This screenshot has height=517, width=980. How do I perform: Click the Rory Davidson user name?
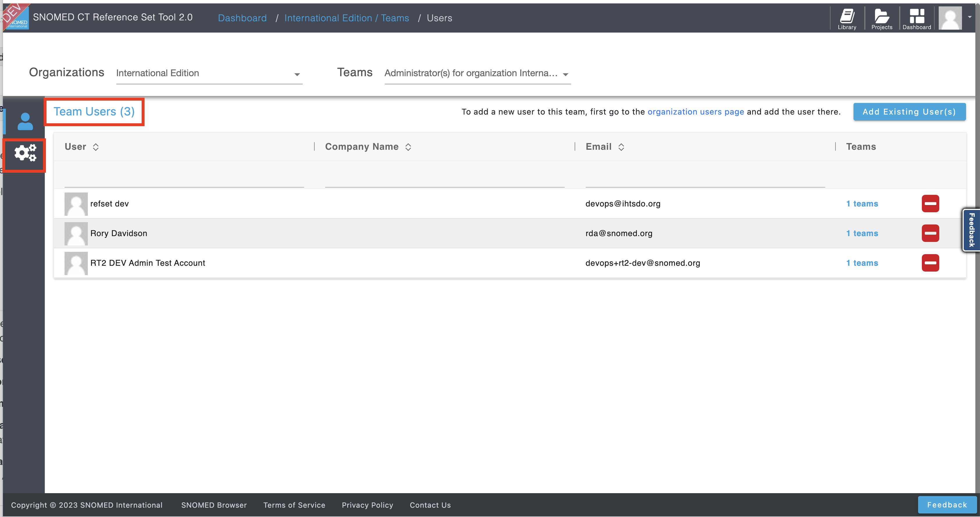point(119,233)
